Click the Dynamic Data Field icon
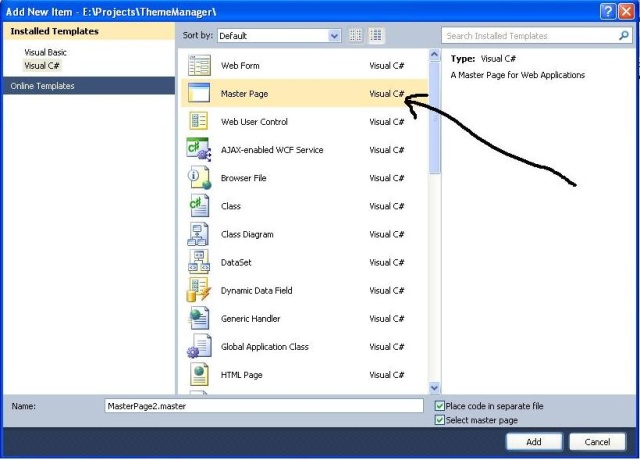This screenshot has height=460, width=640. pyautogui.click(x=199, y=290)
